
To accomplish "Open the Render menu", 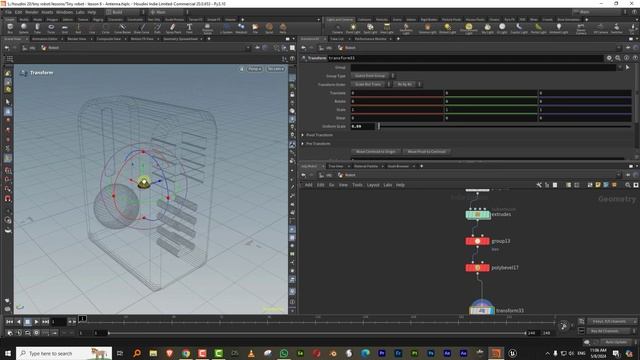I will pos(31,12).
